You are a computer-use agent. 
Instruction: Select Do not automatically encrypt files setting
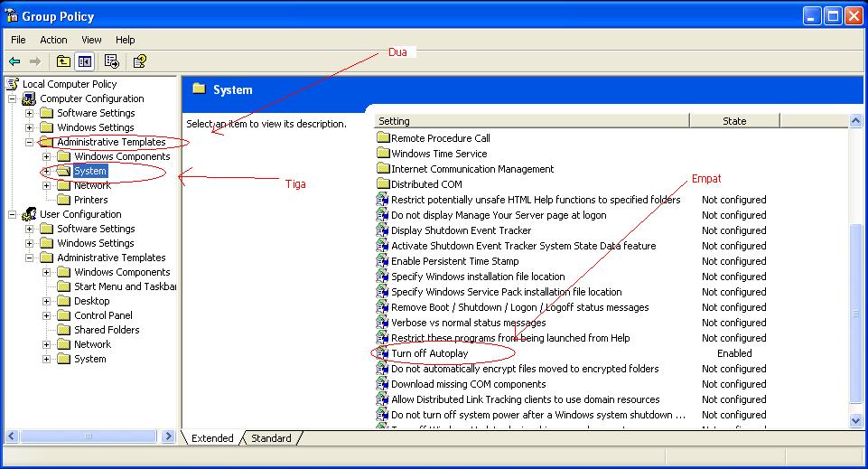(x=525, y=369)
